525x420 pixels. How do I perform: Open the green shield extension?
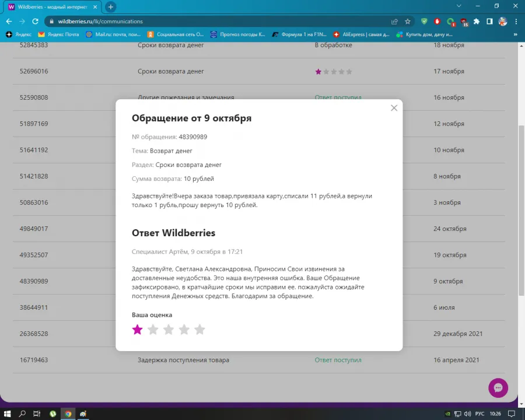click(424, 22)
